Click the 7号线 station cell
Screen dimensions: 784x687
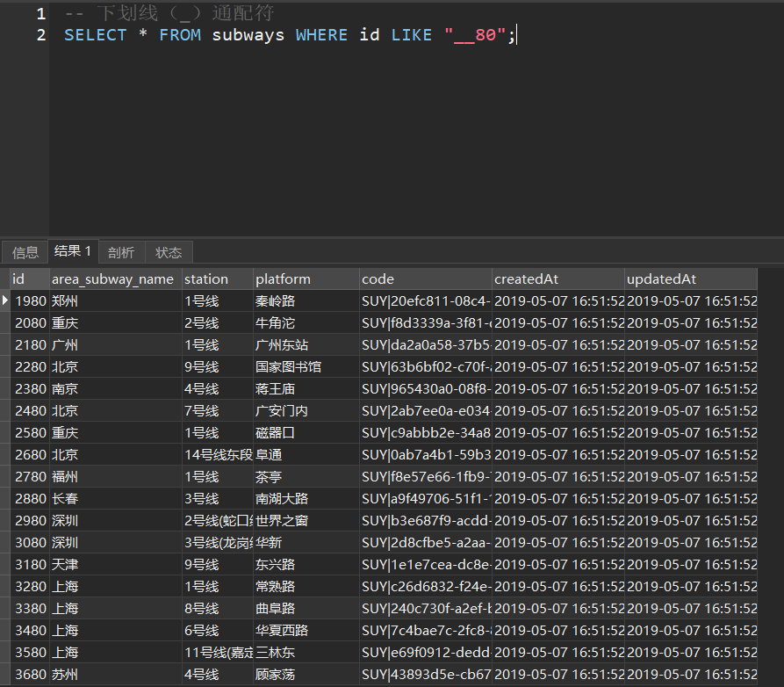pyautogui.click(x=218, y=411)
